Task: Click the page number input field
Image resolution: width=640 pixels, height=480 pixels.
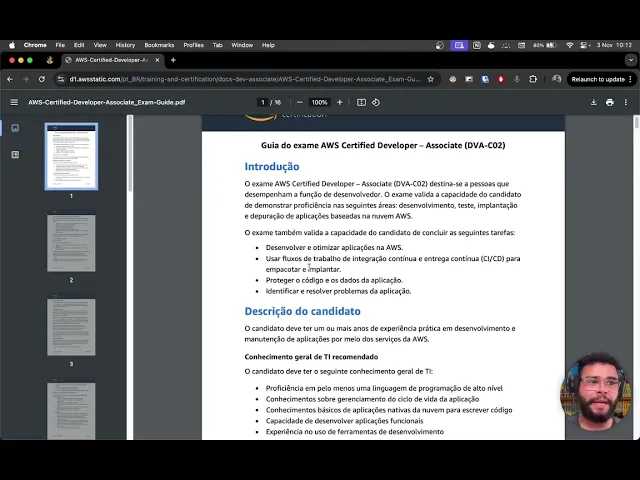Action: coord(263,102)
